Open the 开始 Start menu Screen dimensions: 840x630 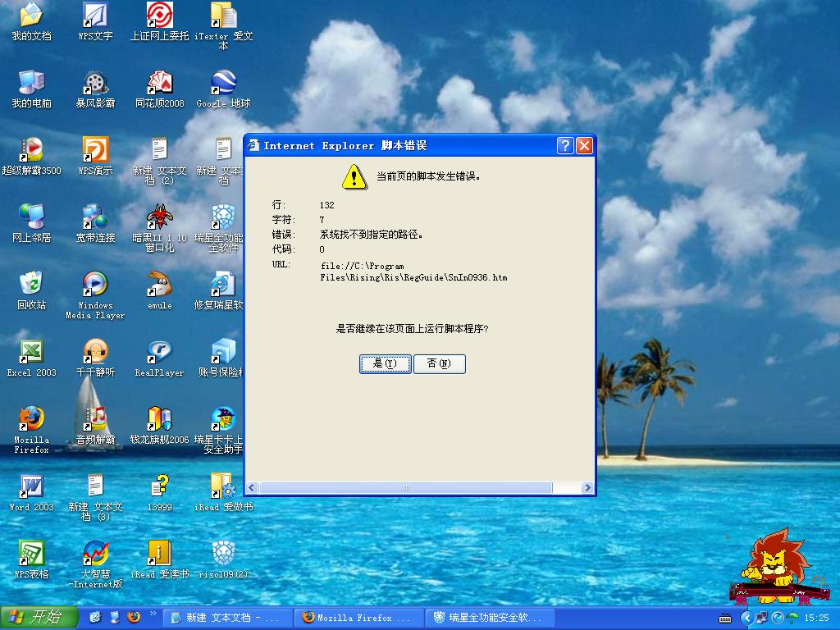(39, 617)
